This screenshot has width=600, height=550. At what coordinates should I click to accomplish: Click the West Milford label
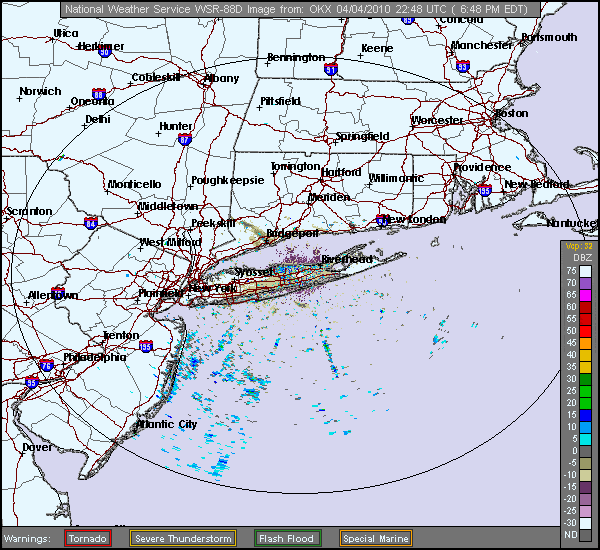[x=170, y=242]
